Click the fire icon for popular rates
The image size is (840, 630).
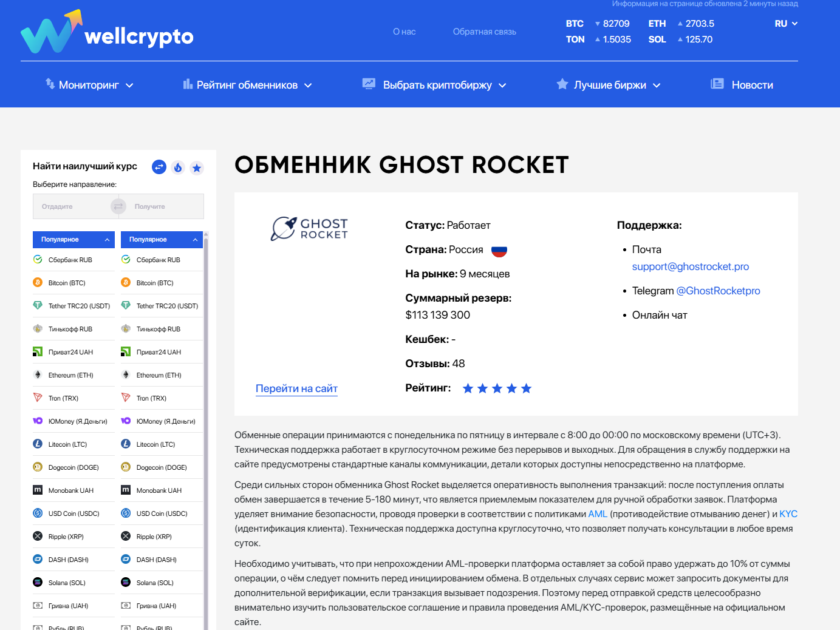click(x=177, y=167)
